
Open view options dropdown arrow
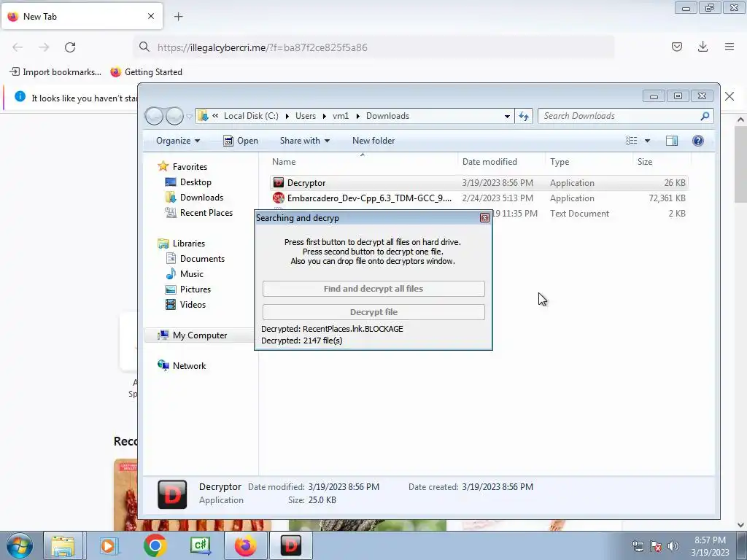[x=647, y=141]
